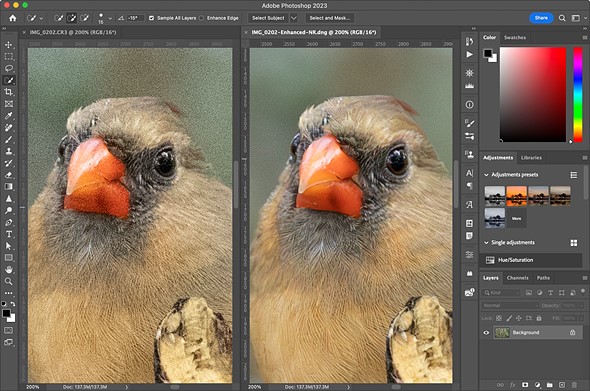Switch to the Libraries tab

click(531, 158)
